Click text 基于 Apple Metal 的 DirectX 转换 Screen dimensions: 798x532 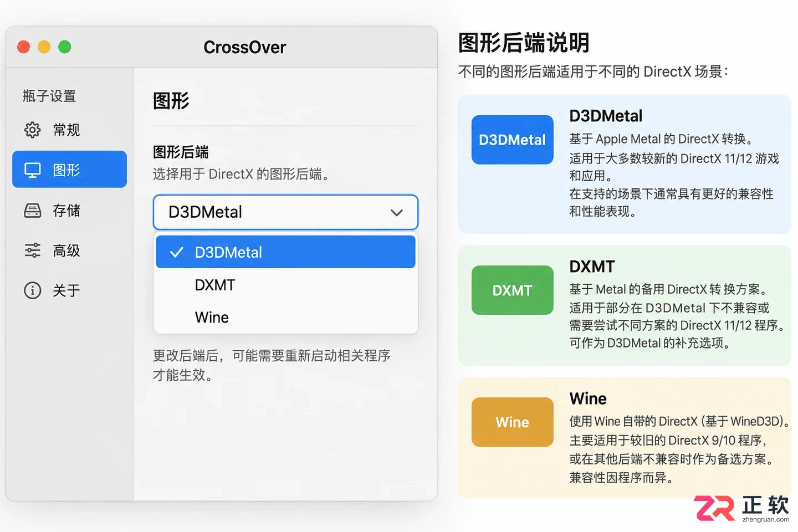(x=658, y=139)
